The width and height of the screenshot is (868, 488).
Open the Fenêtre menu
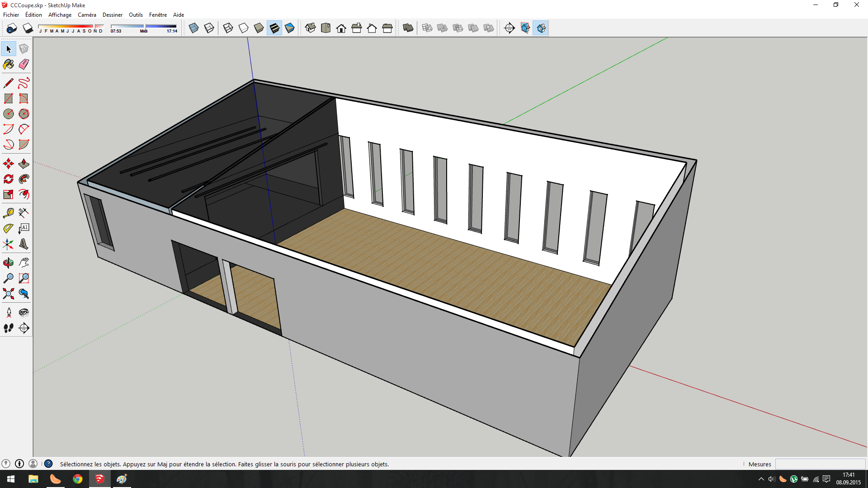click(158, 14)
